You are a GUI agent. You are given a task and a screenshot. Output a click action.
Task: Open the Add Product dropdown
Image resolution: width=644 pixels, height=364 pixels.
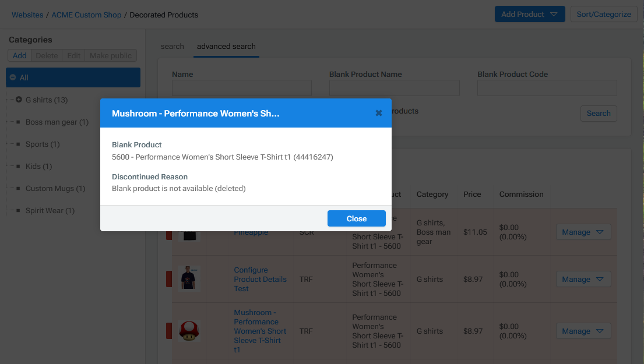coord(530,14)
